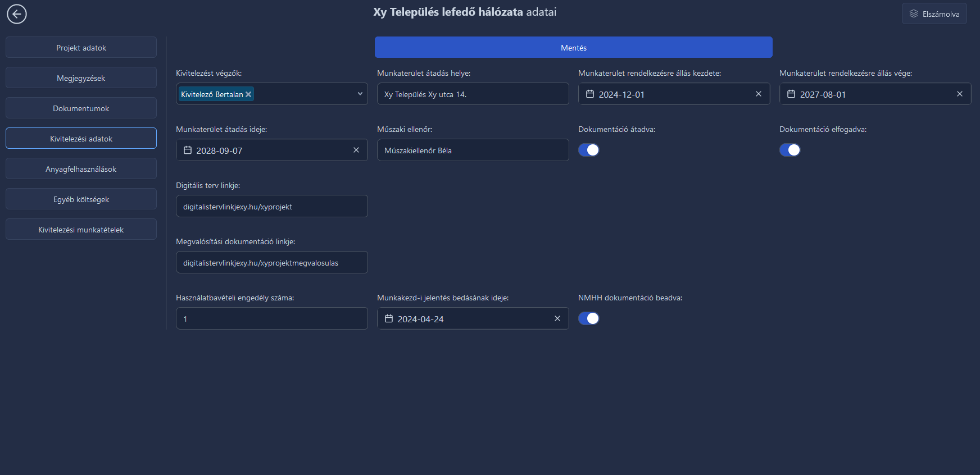Click the Digitális terv linkje field

272,207
